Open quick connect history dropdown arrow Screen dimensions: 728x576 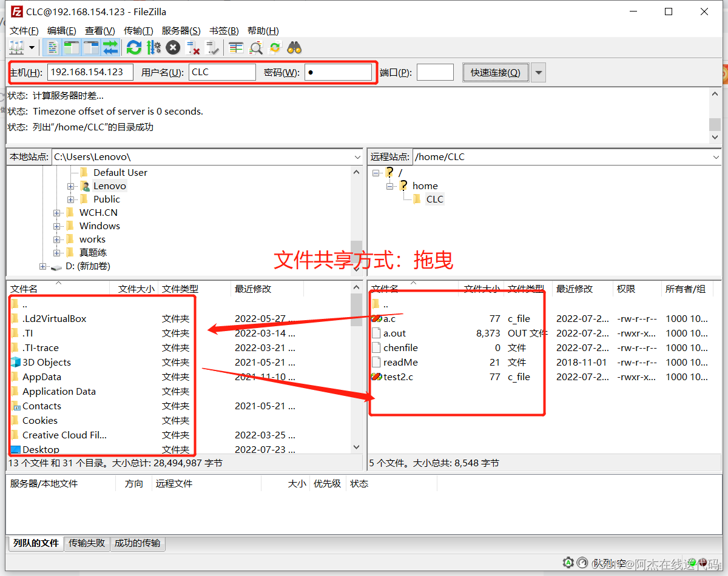pos(539,73)
